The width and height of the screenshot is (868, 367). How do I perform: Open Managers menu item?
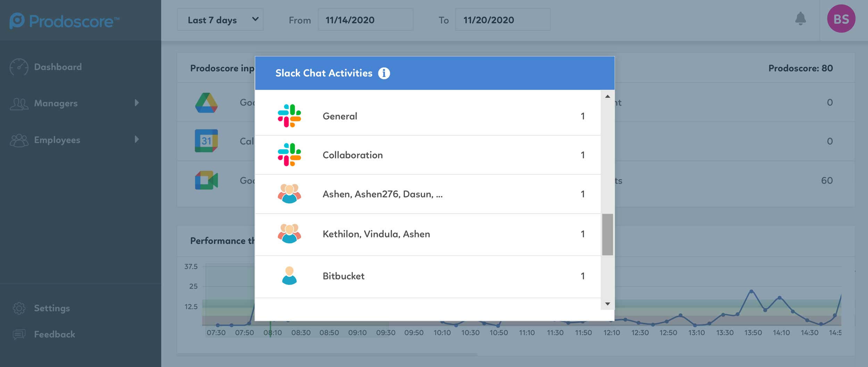click(x=56, y=103)
